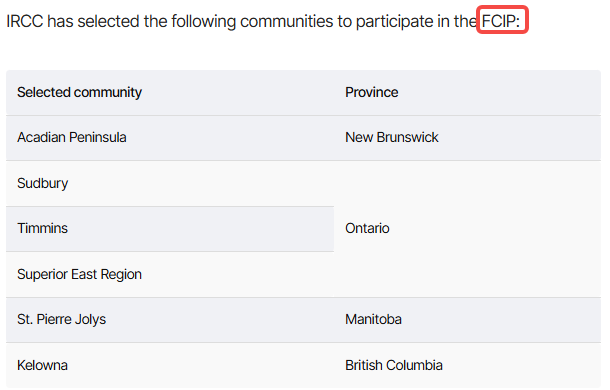The image size is (610, 390).
Task: Select the Acadian Peninsula cell
Action: pyautogui.click(x=170, y=138)
